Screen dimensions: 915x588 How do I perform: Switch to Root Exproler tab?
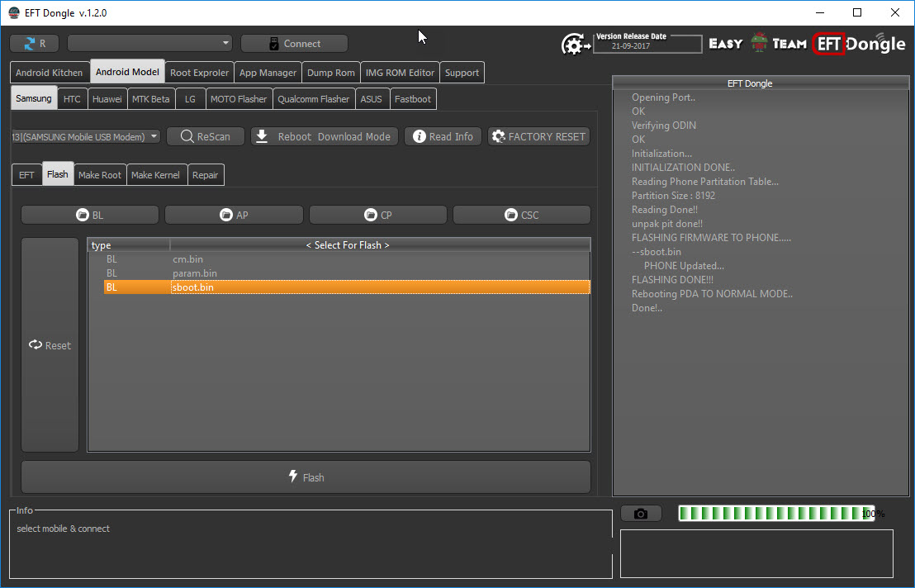tap(200, 73)
